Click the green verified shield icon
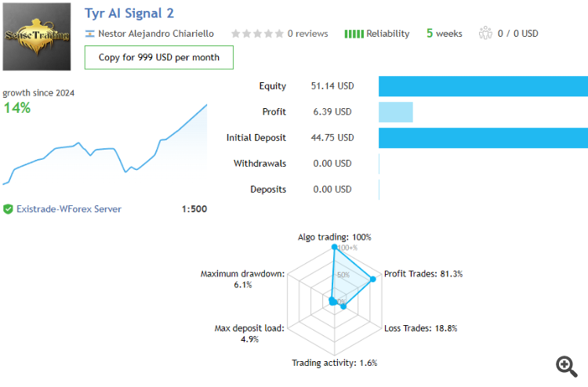The height and width of the screenshot is (387, 588). (8, 209)
